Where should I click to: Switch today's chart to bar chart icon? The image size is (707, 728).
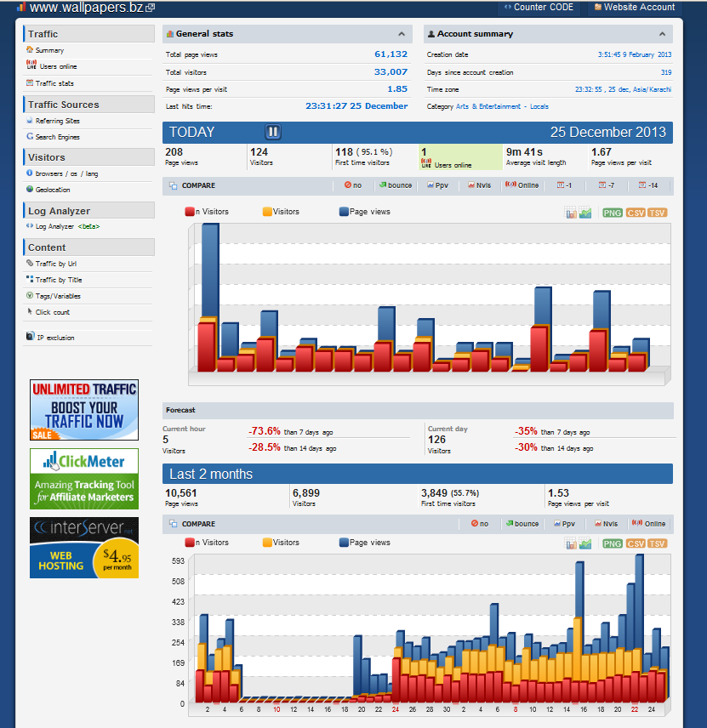coord(570,213)
